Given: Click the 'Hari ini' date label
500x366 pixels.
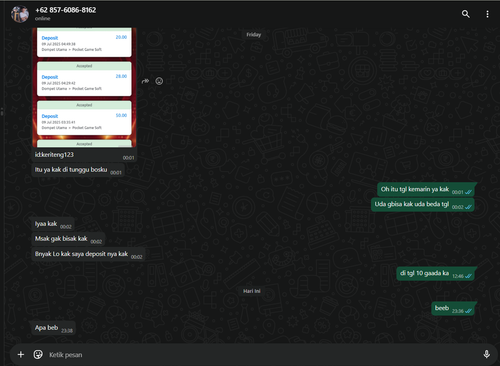Looking at the screenshot, I should [252, 291].
